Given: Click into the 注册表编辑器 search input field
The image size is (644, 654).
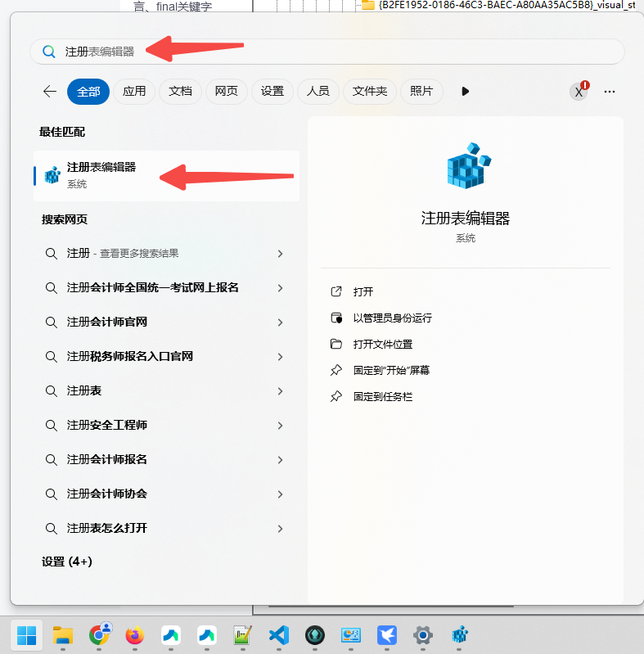Looking at the screenshot, I should (327, 52).
